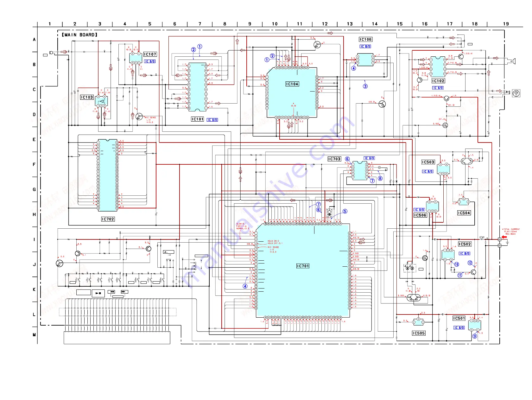Open IC B/D link under IC106

[x=365, y=47]
